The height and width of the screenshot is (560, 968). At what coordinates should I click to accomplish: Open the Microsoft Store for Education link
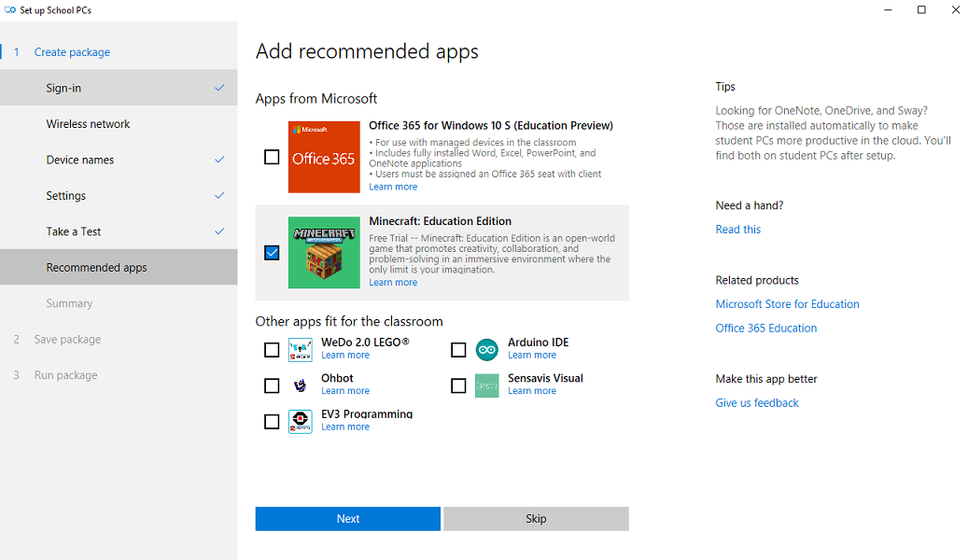pos(787,304)
